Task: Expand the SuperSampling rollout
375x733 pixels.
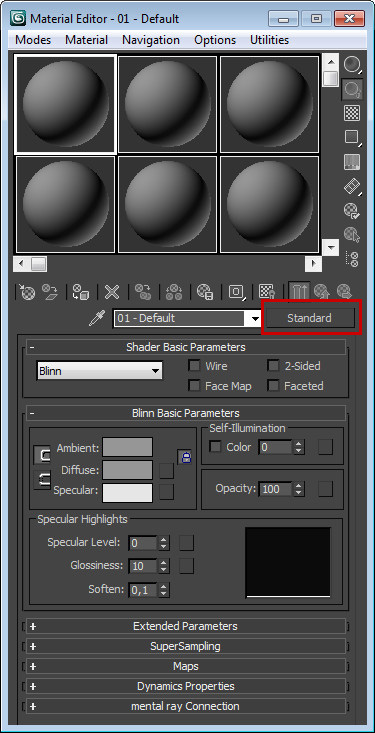Action: (x=186, y=646)
